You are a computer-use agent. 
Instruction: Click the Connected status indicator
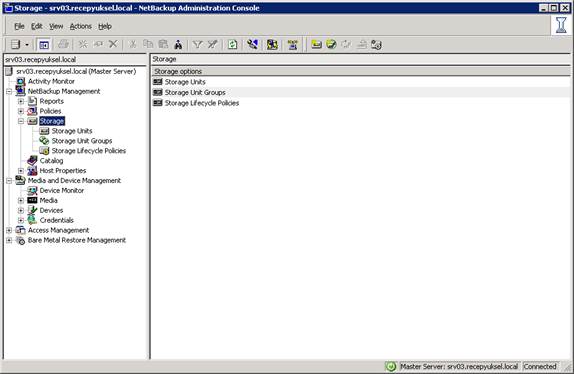[540, 366]
